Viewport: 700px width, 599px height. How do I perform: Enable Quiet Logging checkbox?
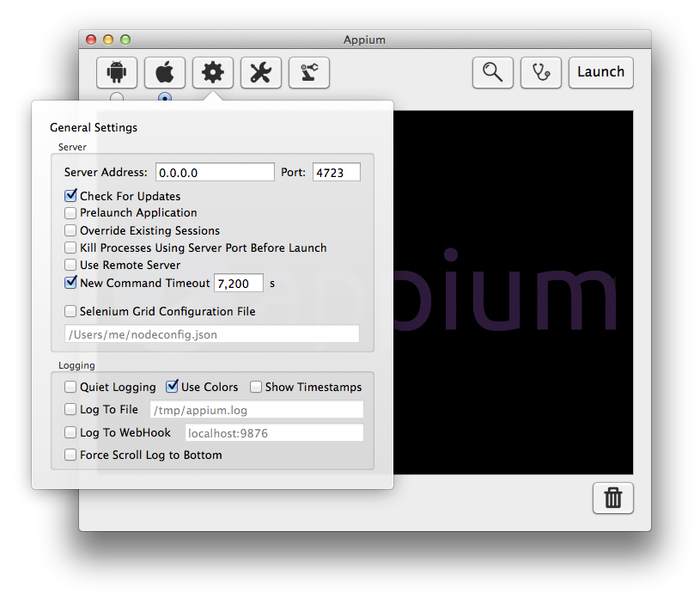70,387
